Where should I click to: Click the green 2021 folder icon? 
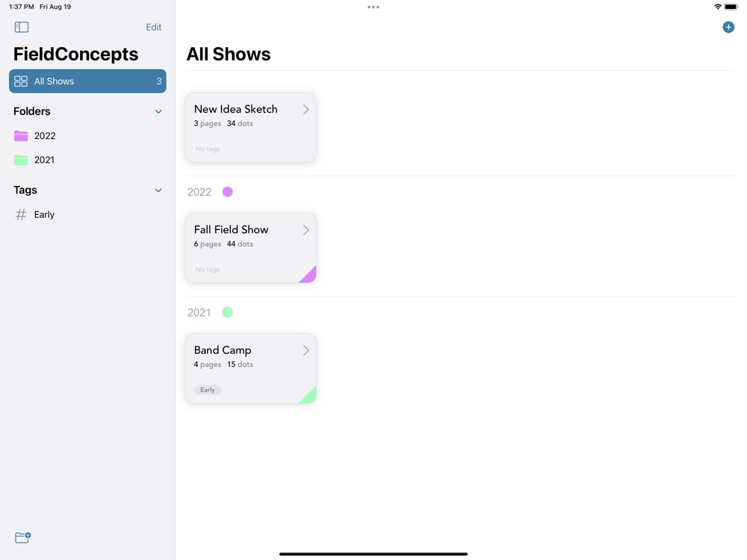coord(21,160)
